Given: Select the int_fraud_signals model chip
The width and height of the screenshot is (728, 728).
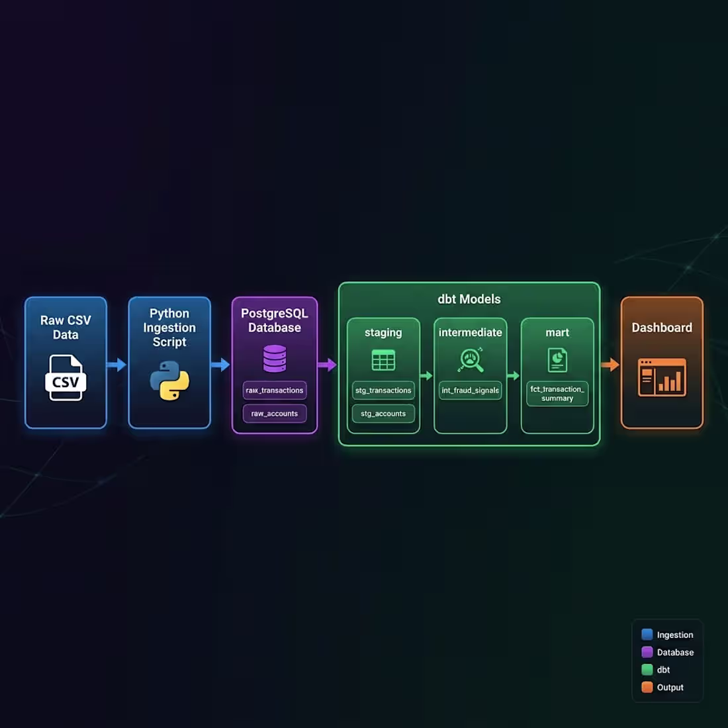Looking at the screenshot, I should (471, 390).
